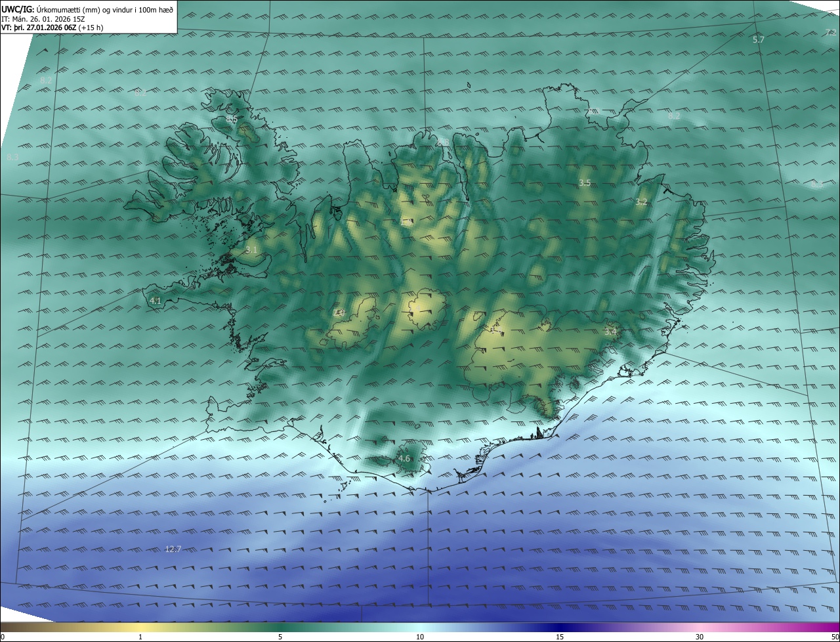Click the 'UWC/IG:' label in the header box
The width and height of the screenshot is (840, 642).
[x=18, y=10]
